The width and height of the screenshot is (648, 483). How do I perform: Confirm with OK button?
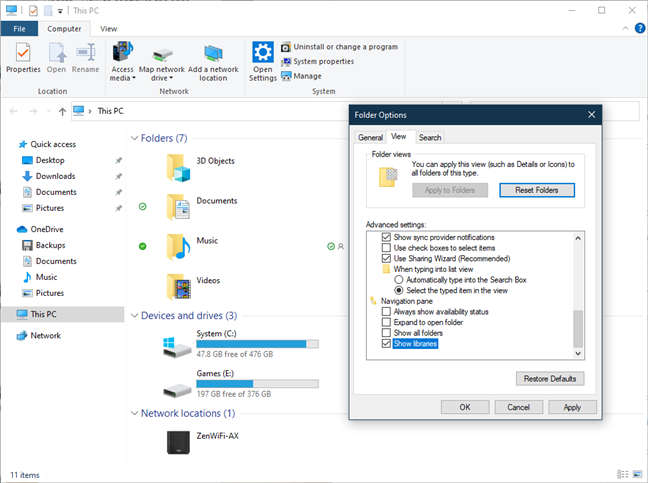click(x=465, y=407)
